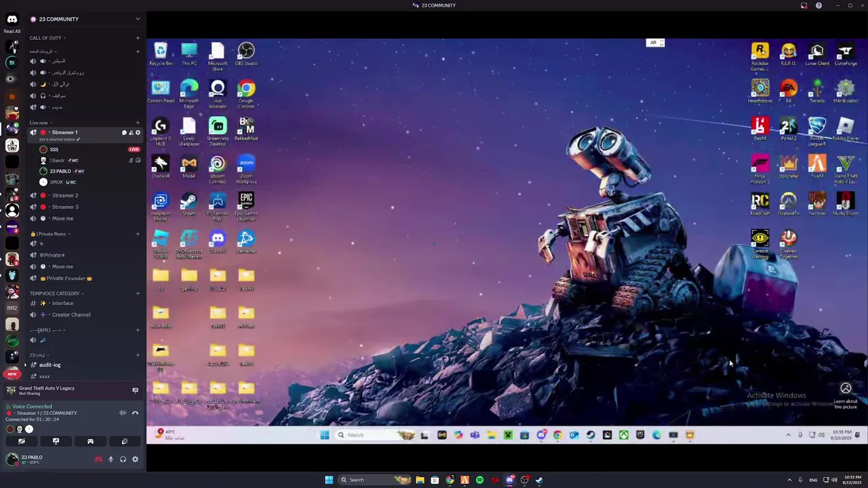Add a channel to Live now category
The width and height of the screenshot is (868, 488).
click(x=138, y=123)
